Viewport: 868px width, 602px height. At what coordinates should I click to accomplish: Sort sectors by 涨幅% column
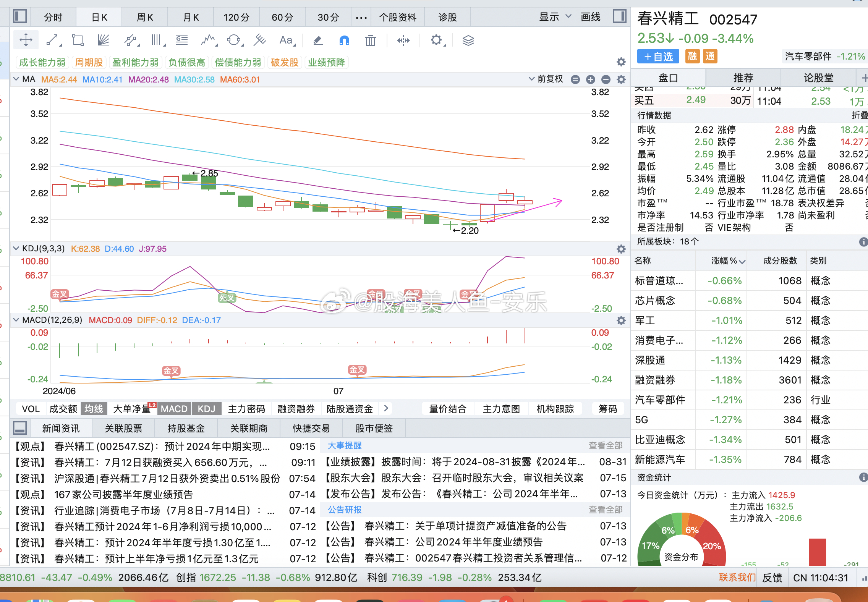pos(728,261)
